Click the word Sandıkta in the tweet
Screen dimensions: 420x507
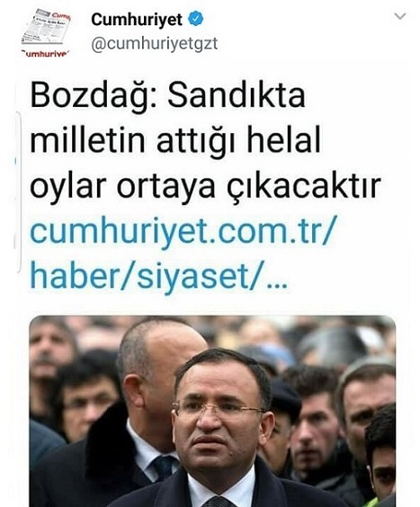(237, 96)
